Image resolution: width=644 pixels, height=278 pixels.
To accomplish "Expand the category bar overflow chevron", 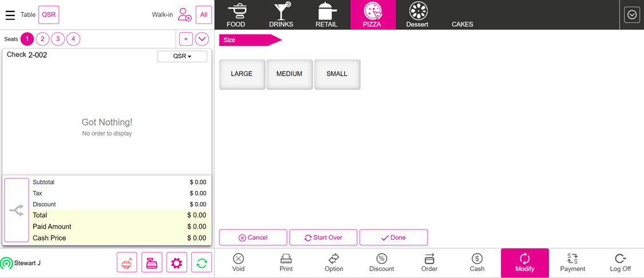I will tap(632, 15).
